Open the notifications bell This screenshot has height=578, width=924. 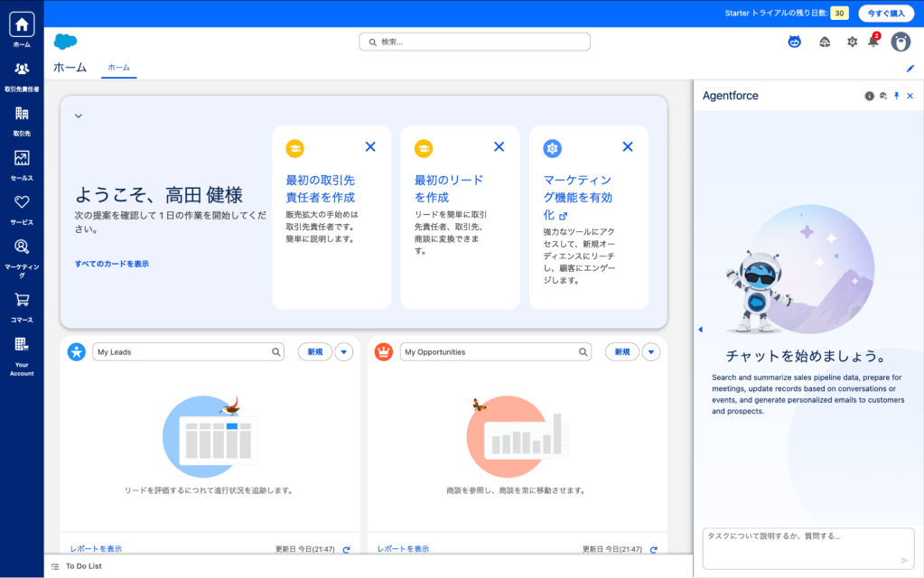873,42
